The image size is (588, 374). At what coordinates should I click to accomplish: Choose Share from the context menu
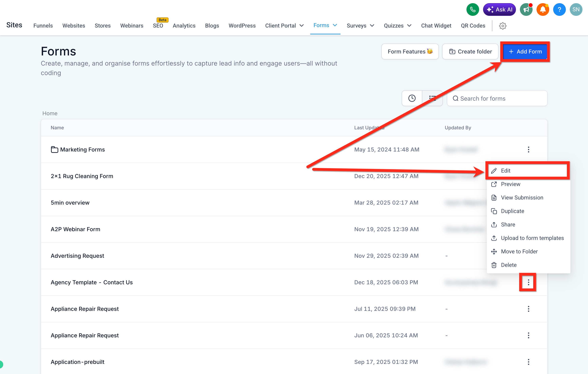coord(528,224)
